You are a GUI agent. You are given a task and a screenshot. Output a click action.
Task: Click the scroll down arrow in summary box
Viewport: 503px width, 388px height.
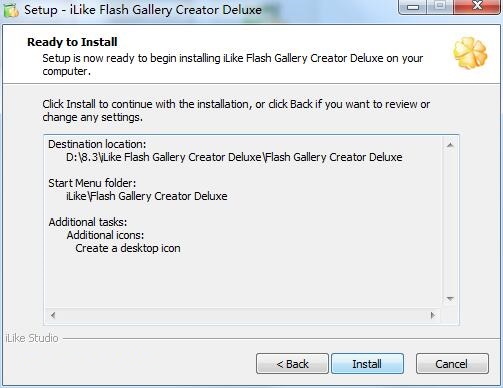[x=450, y=299]
